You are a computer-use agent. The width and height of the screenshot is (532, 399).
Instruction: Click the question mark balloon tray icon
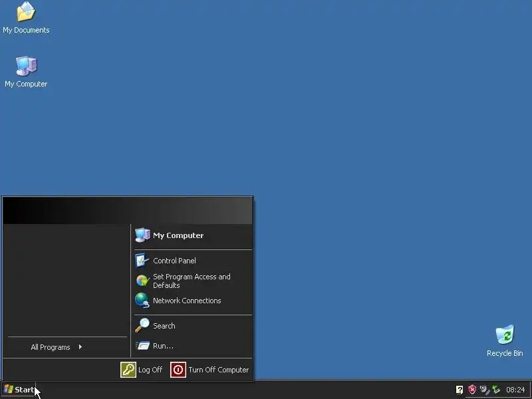point(460,390)
